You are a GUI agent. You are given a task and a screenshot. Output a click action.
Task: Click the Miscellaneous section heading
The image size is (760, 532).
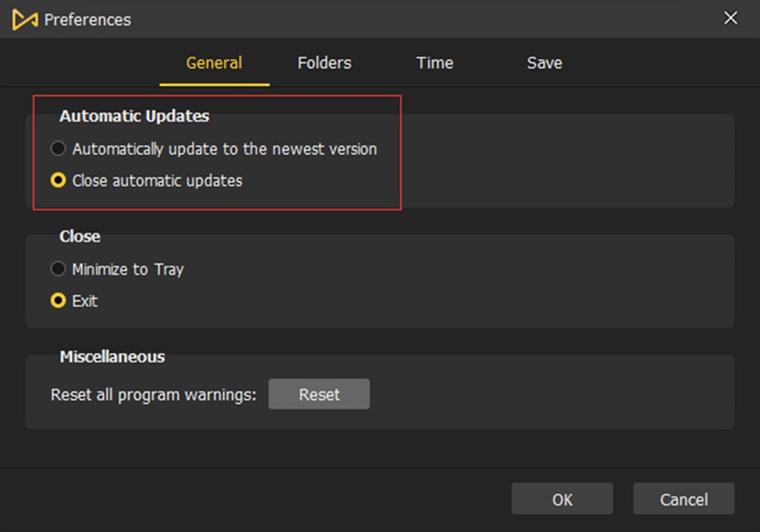pos(112,357)
